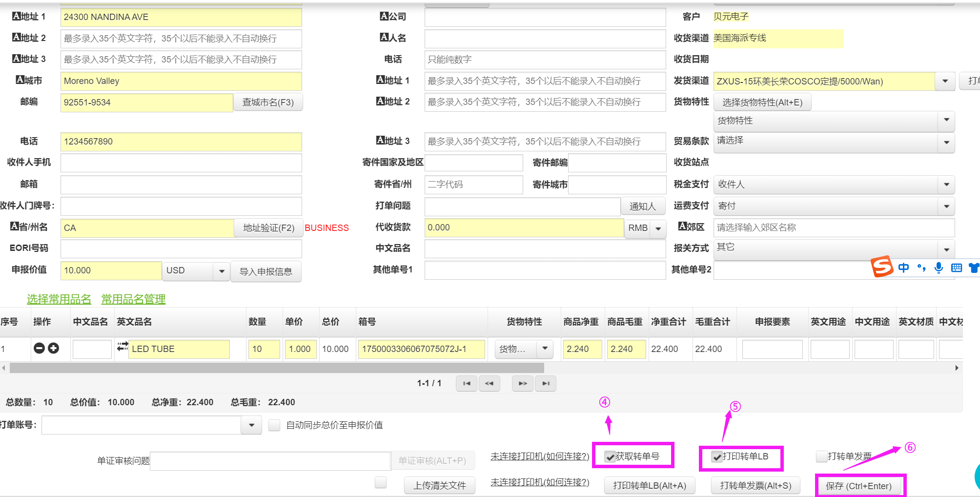This screenshot has width=980, height=497.
Task: Click the Sogou input method logo
Action: pos(882,267)
